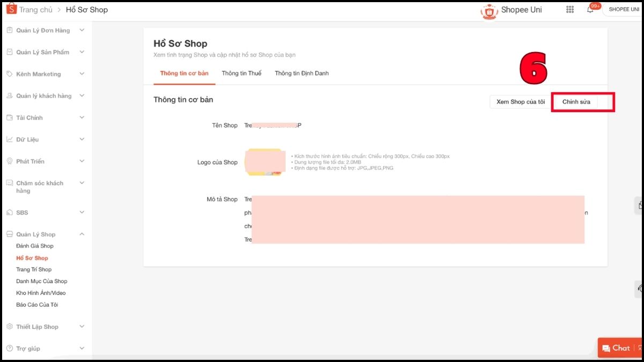Click the Shopee logo icon

[11, 9]
